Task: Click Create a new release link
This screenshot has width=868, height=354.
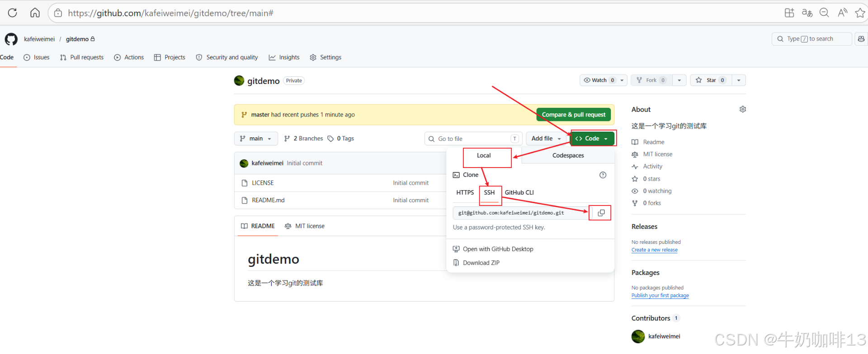Action: click(x=655, y=250)
